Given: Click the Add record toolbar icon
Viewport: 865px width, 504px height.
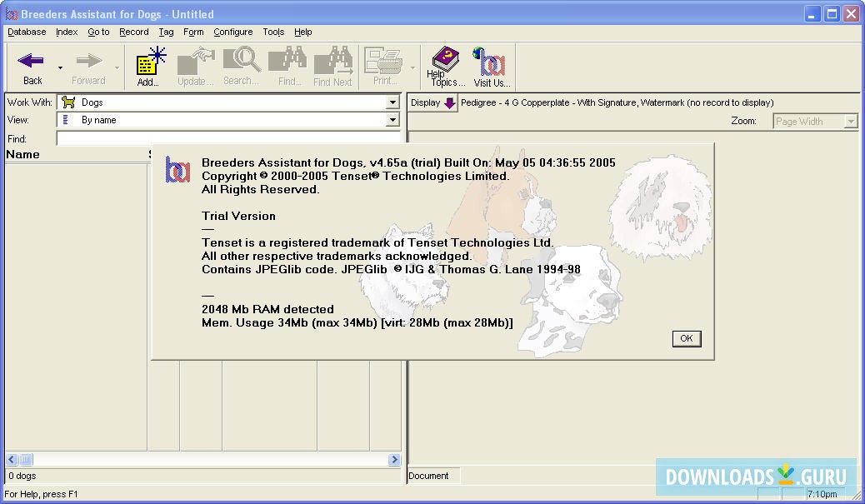Looking at the screenshot, I should [151, 61].
